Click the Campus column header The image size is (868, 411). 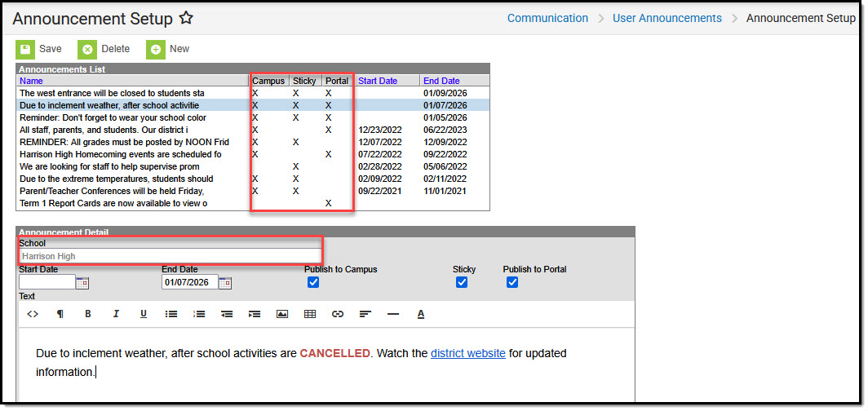coord(268,81)
